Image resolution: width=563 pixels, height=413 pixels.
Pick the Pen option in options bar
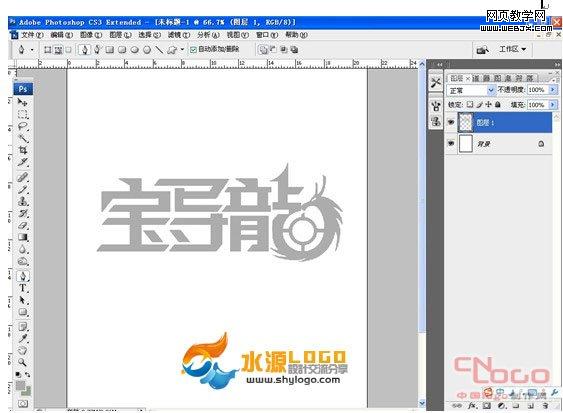85,50
